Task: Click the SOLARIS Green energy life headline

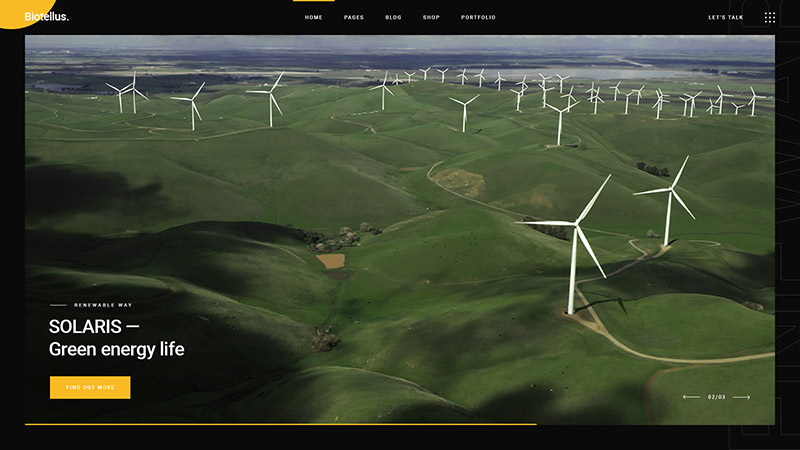Action: 116,338
